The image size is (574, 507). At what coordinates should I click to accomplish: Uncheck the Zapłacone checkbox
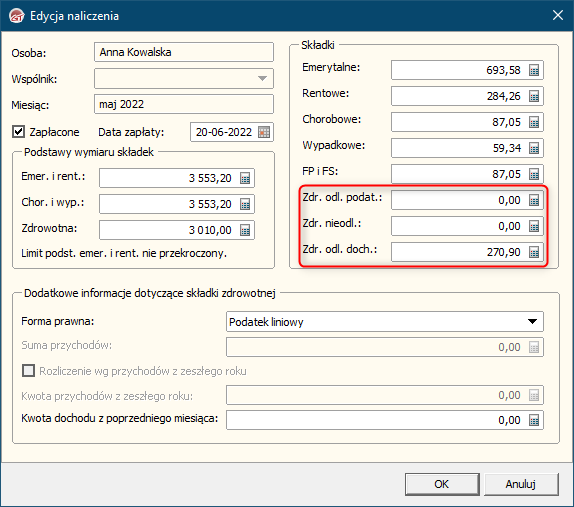[19, 132]
